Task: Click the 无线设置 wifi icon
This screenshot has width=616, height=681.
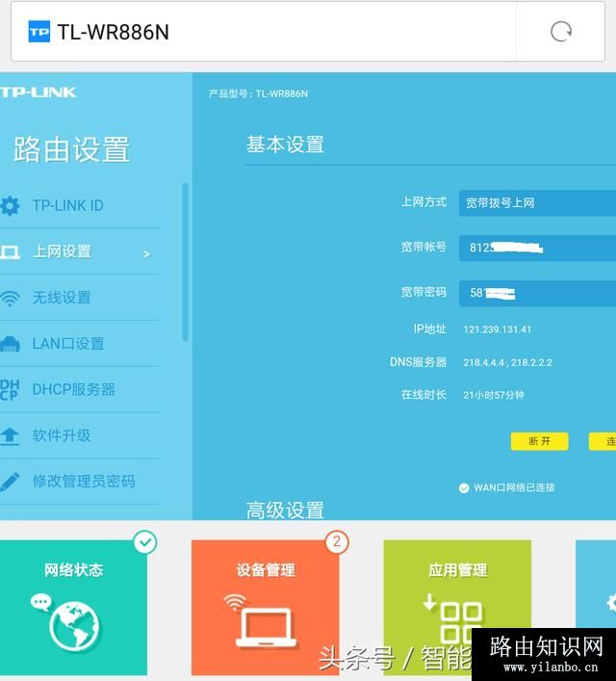Action: pos(10,299)
